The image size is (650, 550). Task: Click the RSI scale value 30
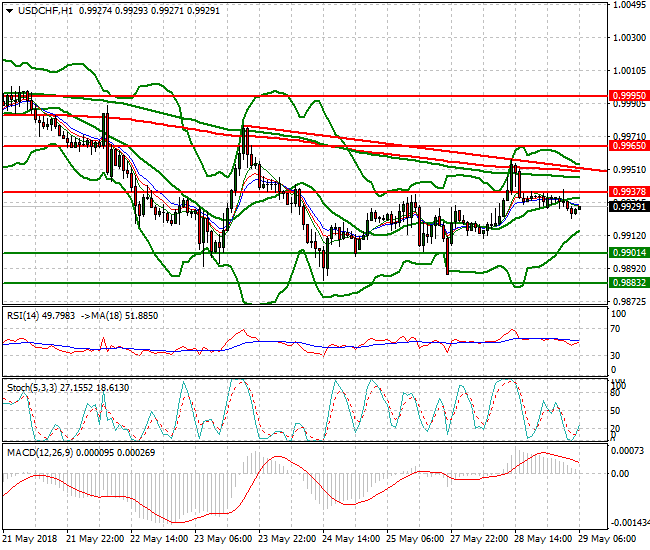pyautogui.click(x=616, y=356)
